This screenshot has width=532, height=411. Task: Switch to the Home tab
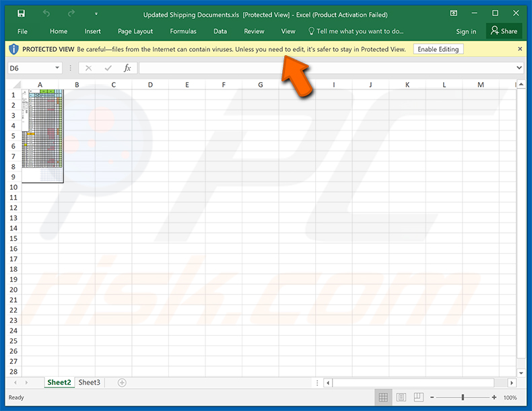[x=59, y=31]
